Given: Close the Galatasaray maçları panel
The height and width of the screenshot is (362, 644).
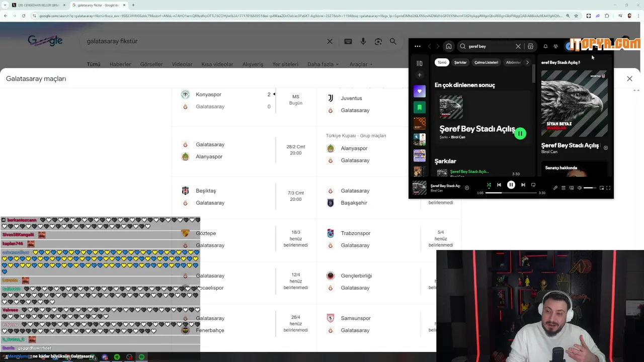Looking at the screenshot, I should (x=629, y=78).
